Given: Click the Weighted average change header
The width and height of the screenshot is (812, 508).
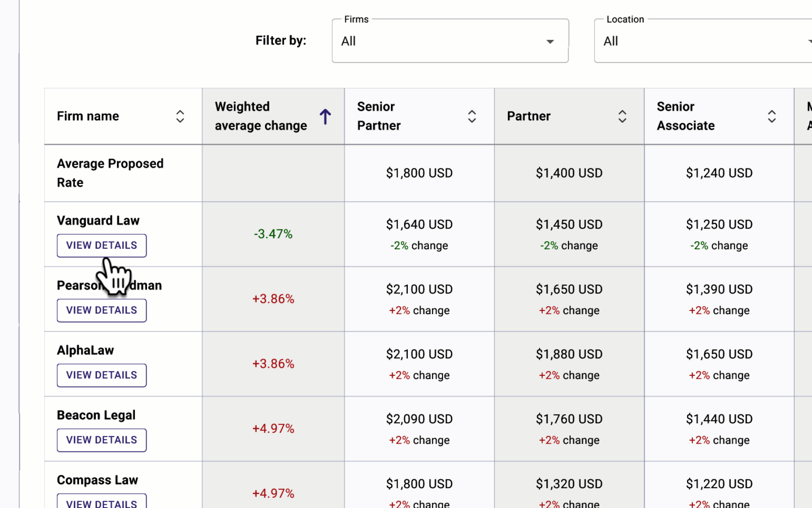Looking at the screenshot, I should pos(261,116).
